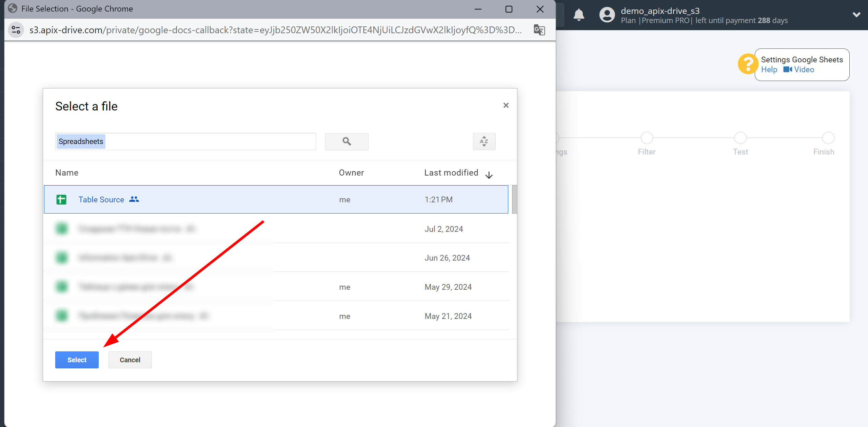
Task: Click the Cancel button to dismiss dialog
Action: [130, 360]
